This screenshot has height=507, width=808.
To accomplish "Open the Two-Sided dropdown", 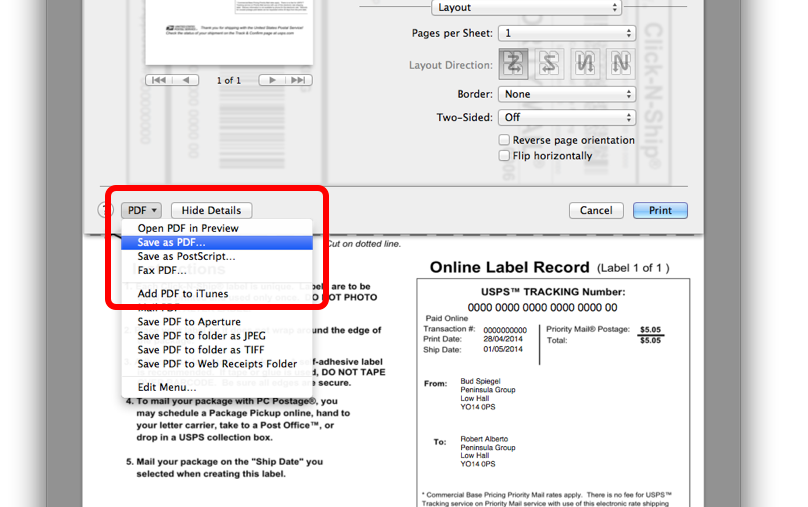I will click(x=566, y=117).
